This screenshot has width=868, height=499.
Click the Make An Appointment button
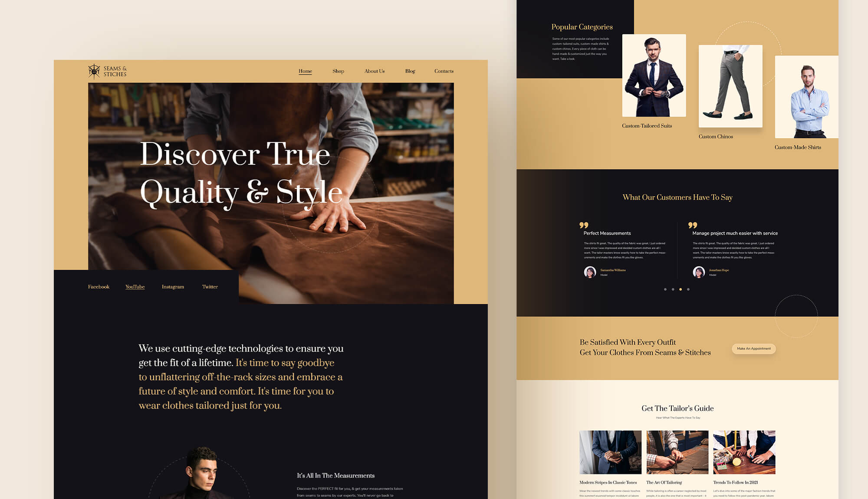tap(753, 348)
